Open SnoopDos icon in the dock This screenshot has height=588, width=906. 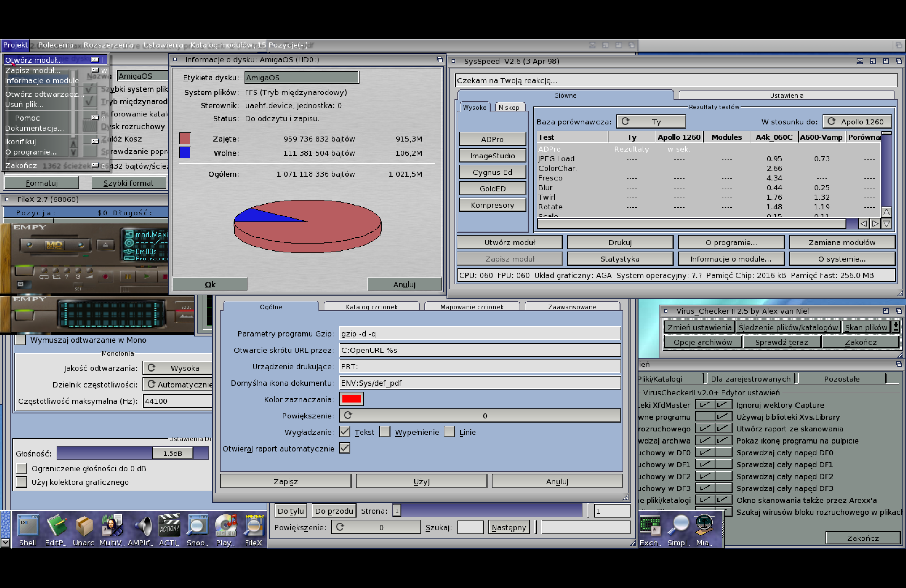pyautogui.click(x=197, y=530)
